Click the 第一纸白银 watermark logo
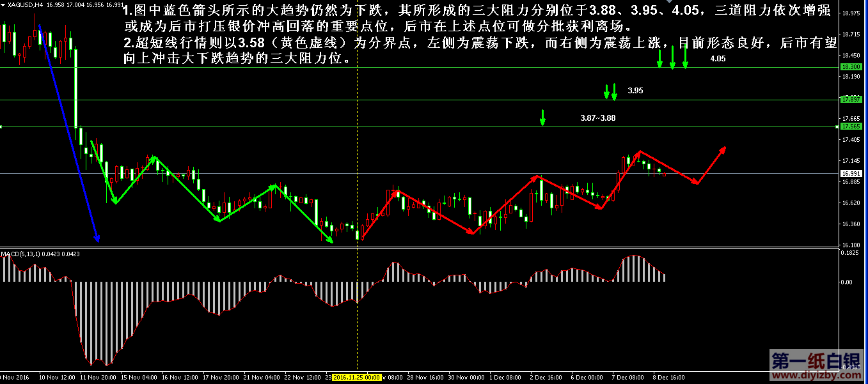This screenshot has height=384, width=868. 816,360
